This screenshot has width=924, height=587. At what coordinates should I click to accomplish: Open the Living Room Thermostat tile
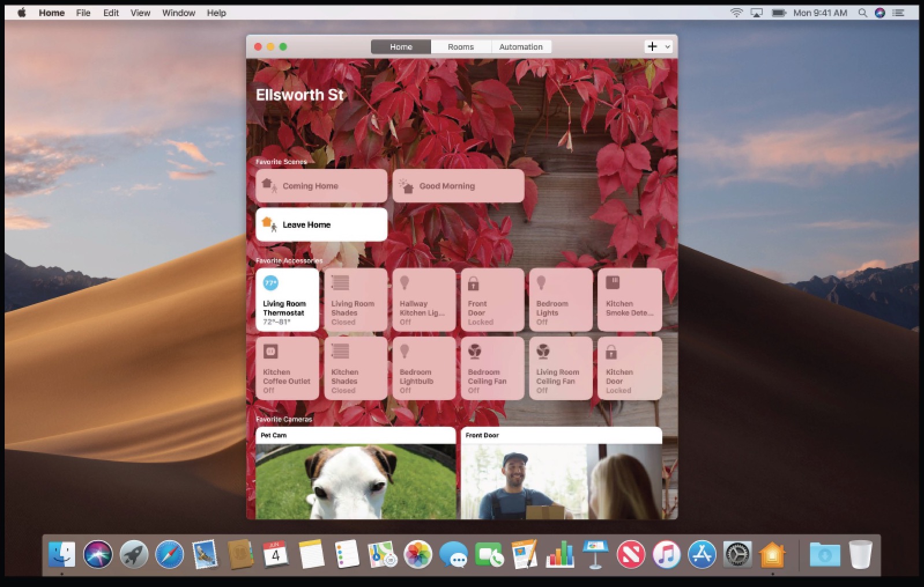tap(287, 300)
